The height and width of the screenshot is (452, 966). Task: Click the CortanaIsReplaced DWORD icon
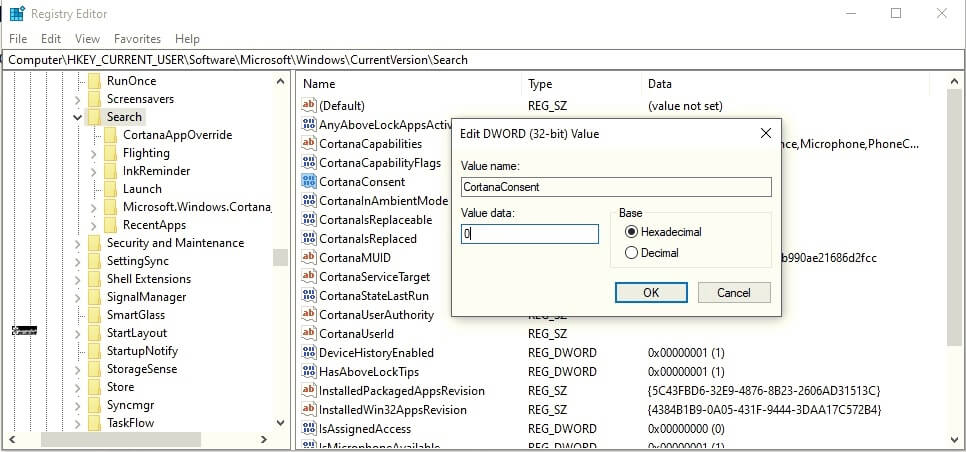tap(309, 239)
